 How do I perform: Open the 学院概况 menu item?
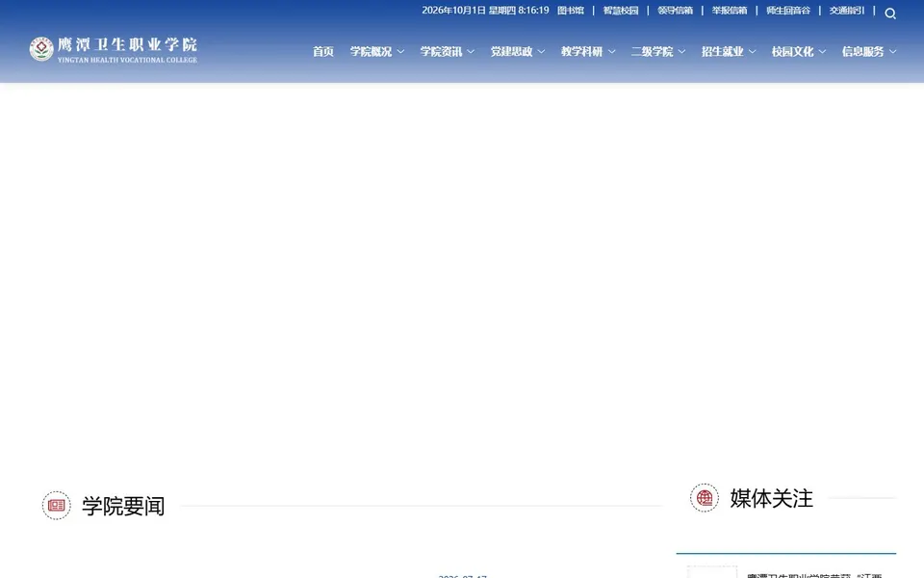click(x=371, y=51)
